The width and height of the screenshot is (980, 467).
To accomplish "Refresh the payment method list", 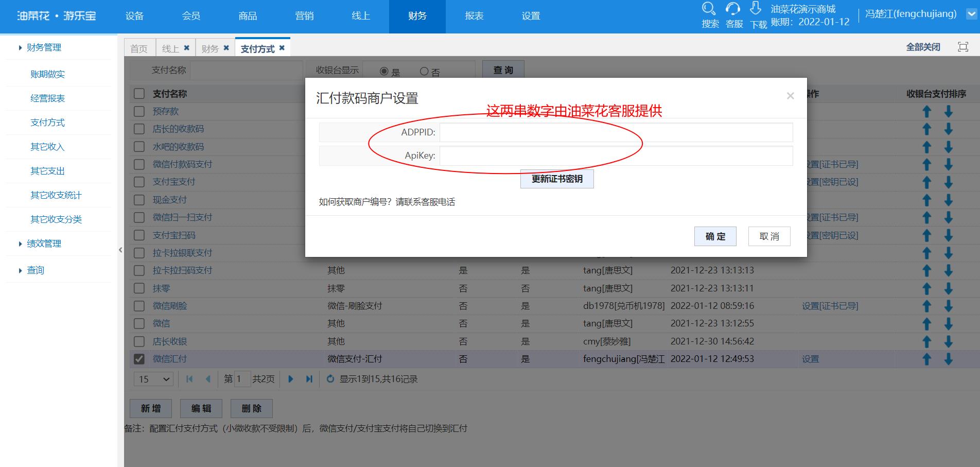I will [330, 379].
